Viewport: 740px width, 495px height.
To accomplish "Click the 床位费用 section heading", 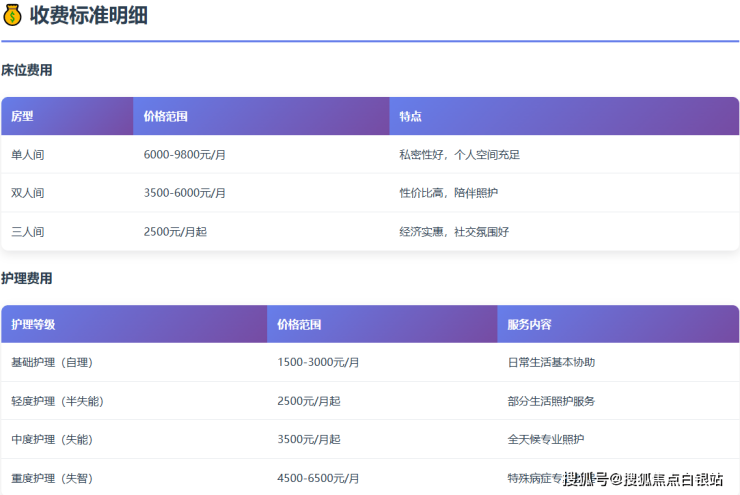I will coord(27,71).
